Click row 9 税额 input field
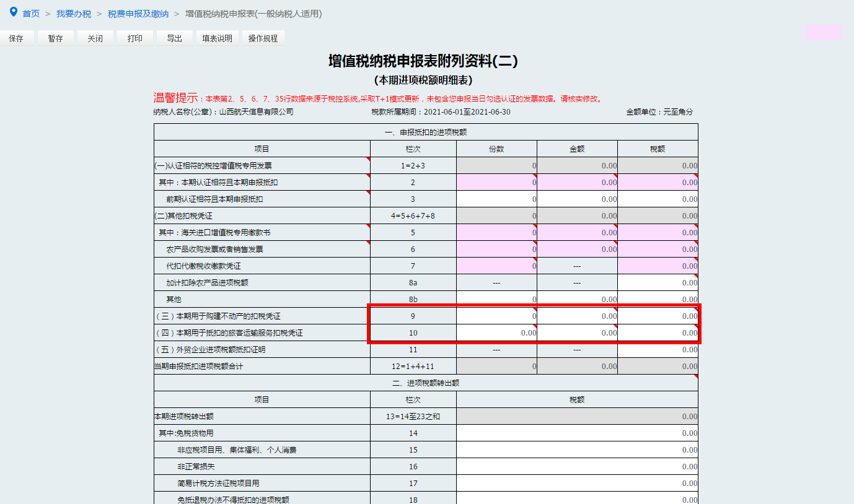The image size is (854, 504). [658, 316]
